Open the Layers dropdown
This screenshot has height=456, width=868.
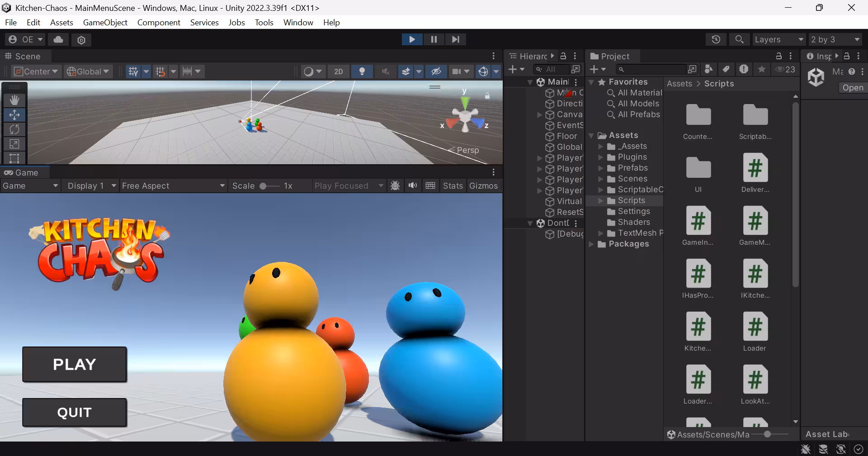(x=779, y=39)
